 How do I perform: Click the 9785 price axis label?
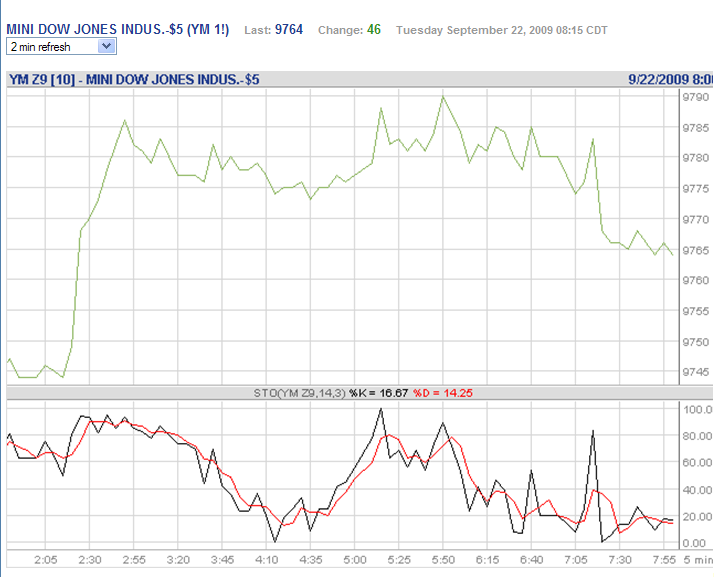click(x=695, y=128)
